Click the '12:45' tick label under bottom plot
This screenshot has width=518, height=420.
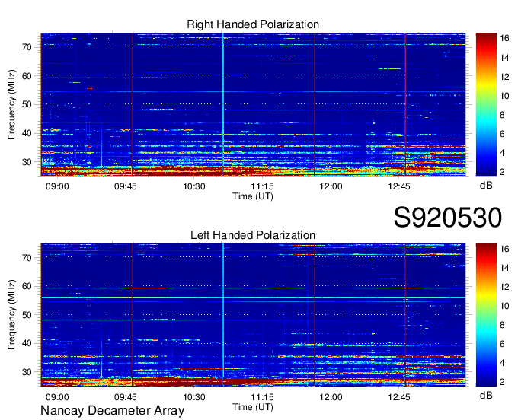click(399, 397)
